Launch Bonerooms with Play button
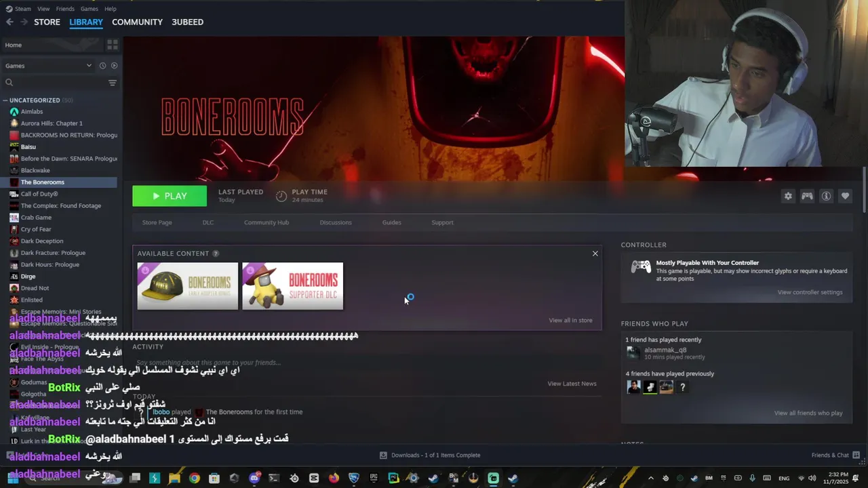868x488 pixels. pyautogui.click(x=170, y=196)
